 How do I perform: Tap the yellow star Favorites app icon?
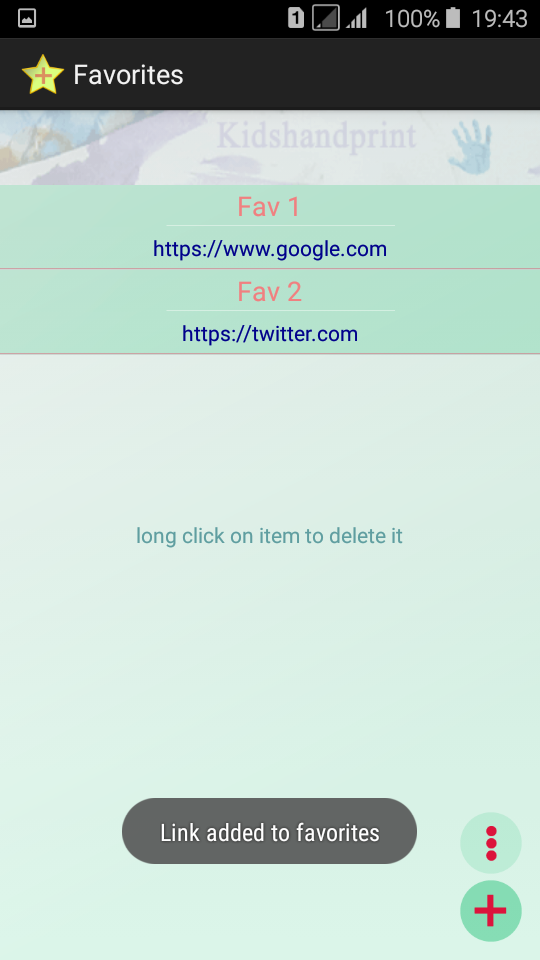(x=43, y=75)
